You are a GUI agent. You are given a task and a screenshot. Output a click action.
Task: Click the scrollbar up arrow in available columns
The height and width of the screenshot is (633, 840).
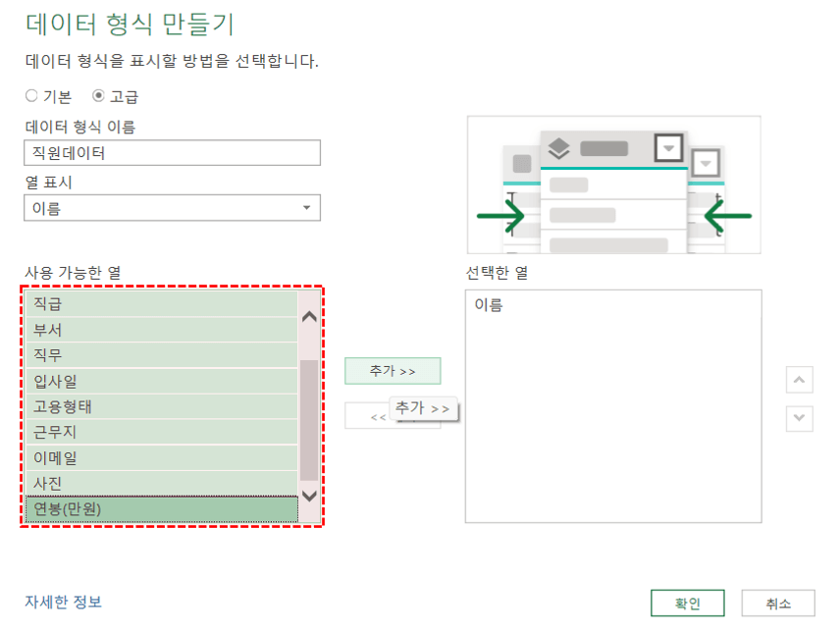coord(307,315)
